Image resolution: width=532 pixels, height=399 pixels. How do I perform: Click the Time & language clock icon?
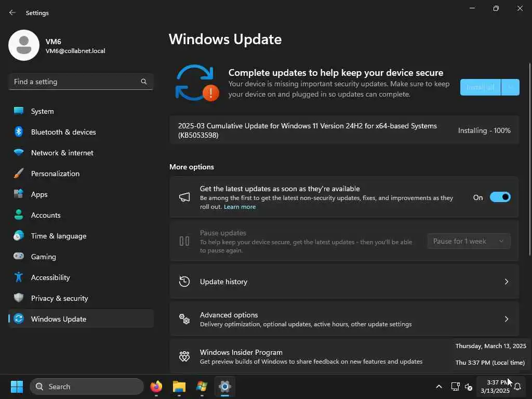point(19,235)
